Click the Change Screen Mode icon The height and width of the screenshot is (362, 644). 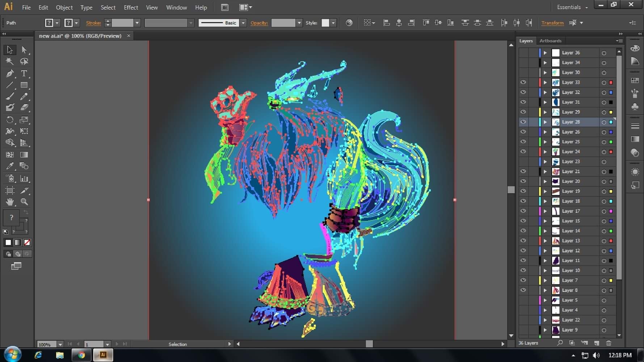point(16,266)
